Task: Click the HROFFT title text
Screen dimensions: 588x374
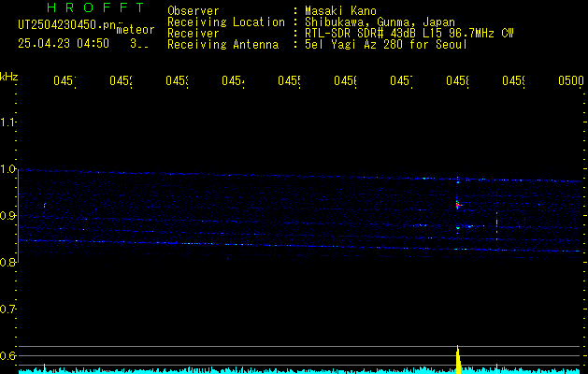Action: click(95, 7)
